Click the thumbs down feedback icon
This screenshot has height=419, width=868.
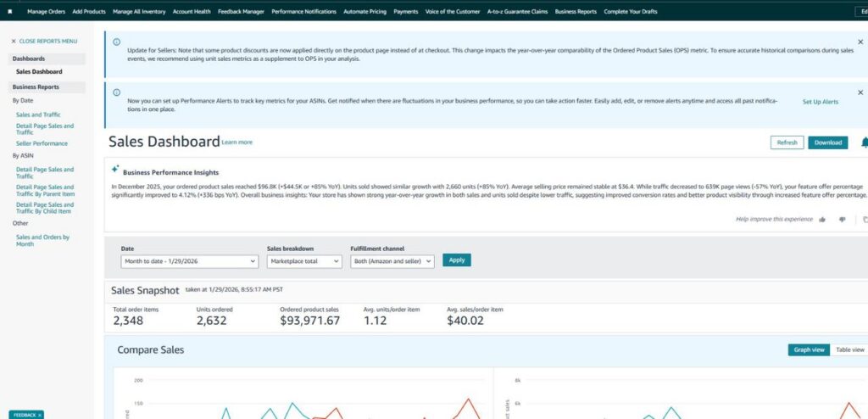(x=842, y=219)
